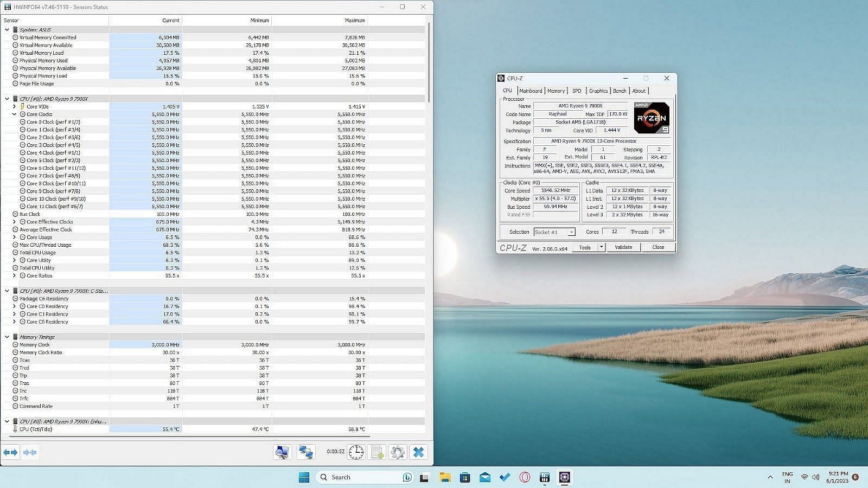
Task: Open HWiNFO sensor settings gear icon
Action: (398, 452)
